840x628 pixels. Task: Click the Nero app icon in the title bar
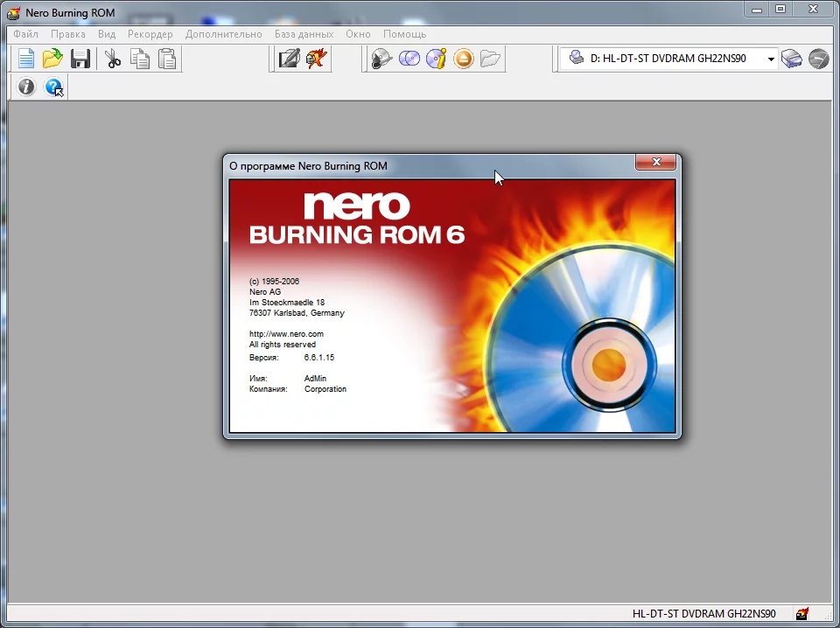point(13,12)
